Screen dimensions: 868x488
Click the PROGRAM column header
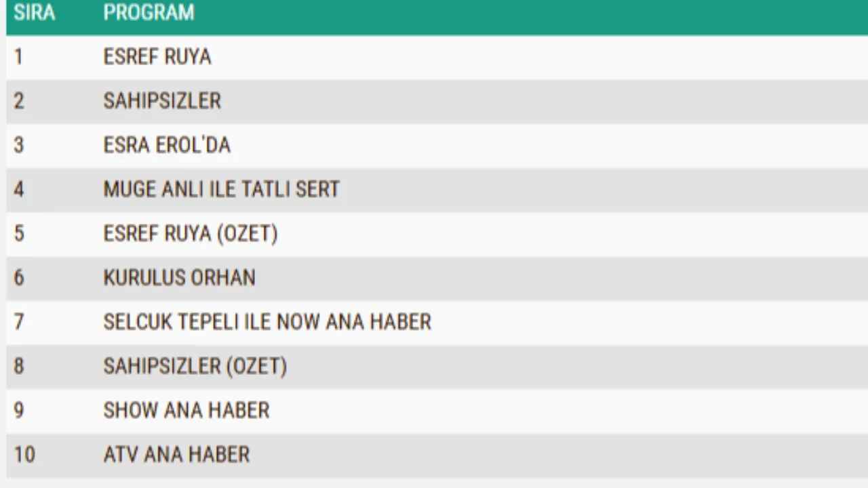pyautogui.click(x=149, y=13)
